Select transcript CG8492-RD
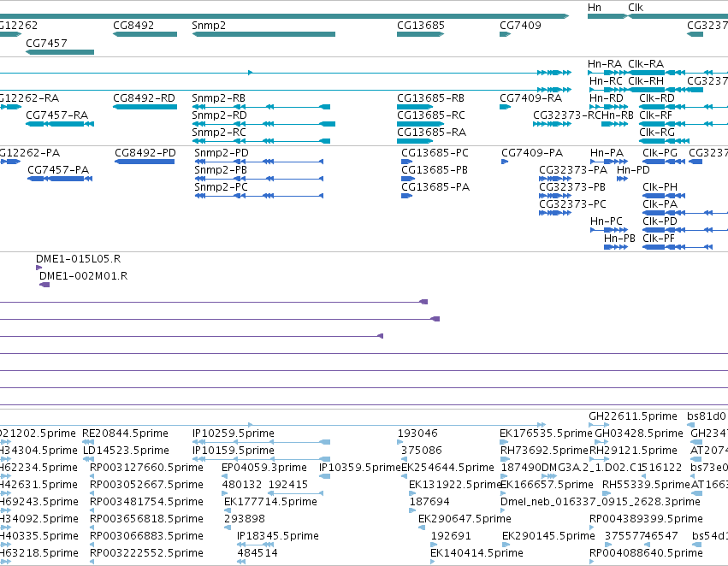 (145, 98)
